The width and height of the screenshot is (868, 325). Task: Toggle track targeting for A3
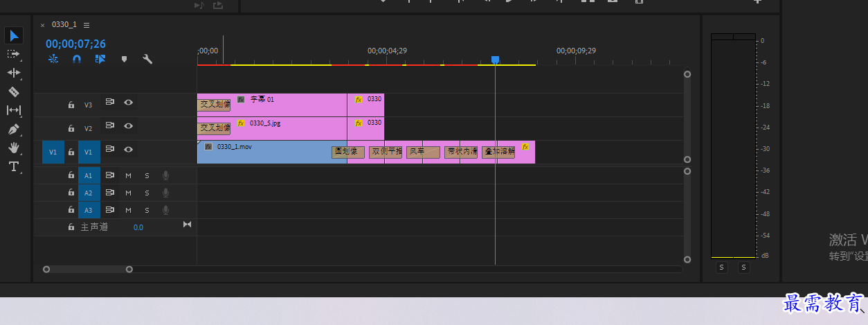[88, 210]
